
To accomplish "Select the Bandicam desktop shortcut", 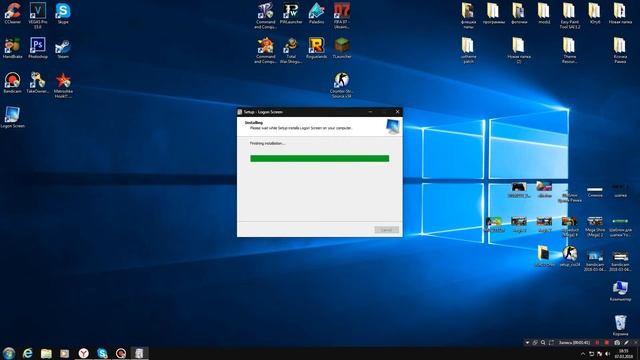I will pos(13,83).
